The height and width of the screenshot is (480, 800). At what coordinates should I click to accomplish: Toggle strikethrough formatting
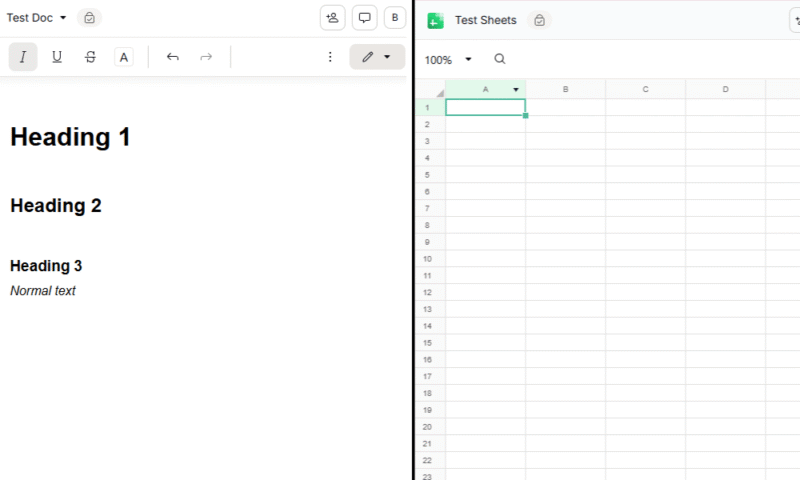pyautogui.click(x=91, y=57)
